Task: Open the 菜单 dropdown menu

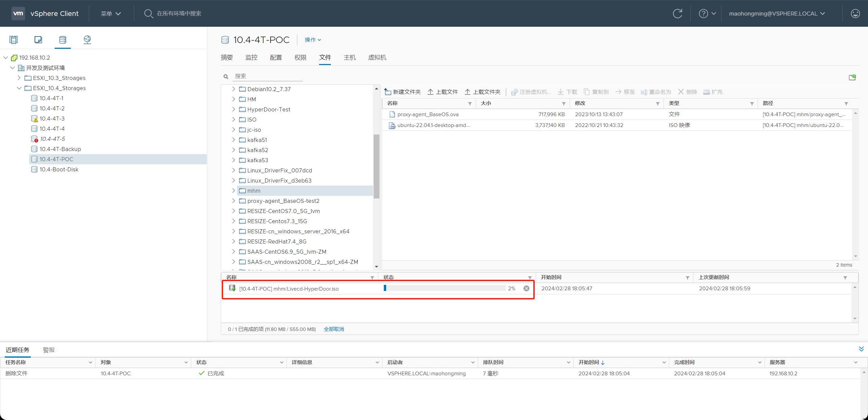Action: (x=111, y=14)
